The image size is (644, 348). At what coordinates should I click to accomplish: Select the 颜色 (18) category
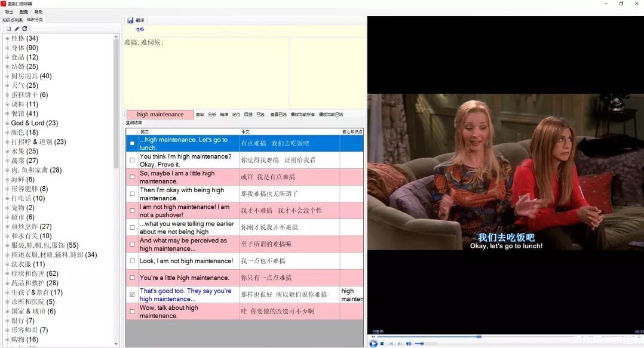click(x=24, y=133)
